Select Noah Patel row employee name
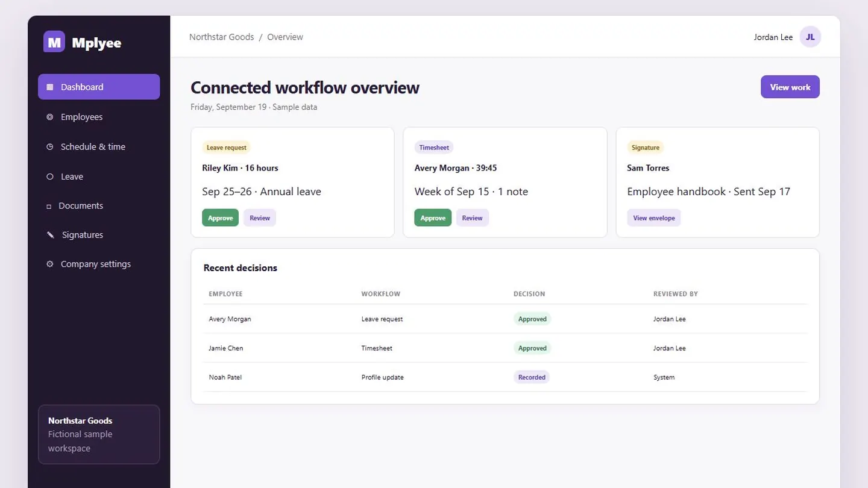The height and width of the screenshot is (488, 868). [225, 377]
